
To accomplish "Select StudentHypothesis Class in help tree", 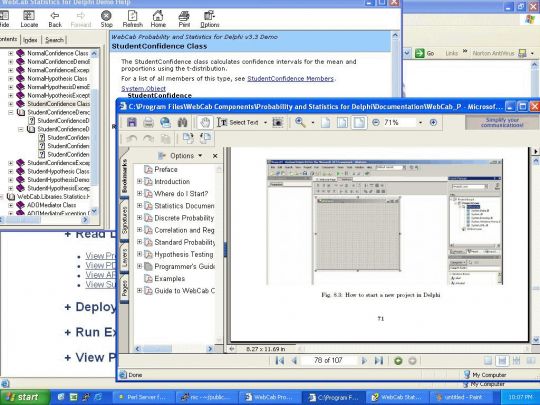I will 58,171.
